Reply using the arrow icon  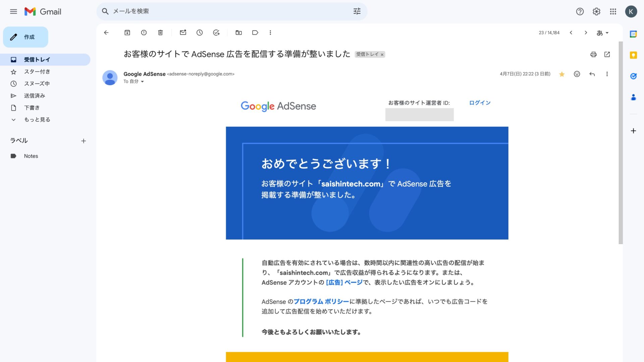click(x=592, y=74)
